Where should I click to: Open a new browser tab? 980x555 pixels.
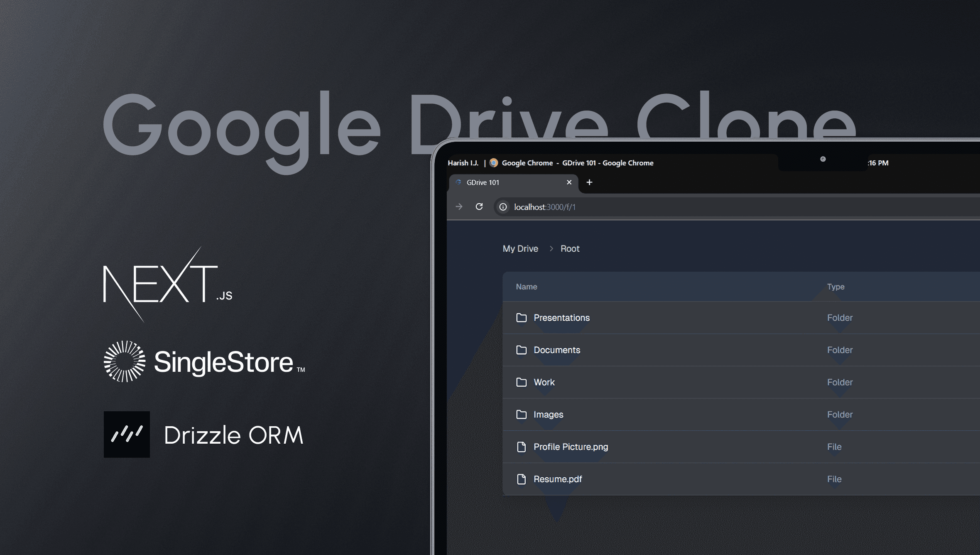coord(589,182)
